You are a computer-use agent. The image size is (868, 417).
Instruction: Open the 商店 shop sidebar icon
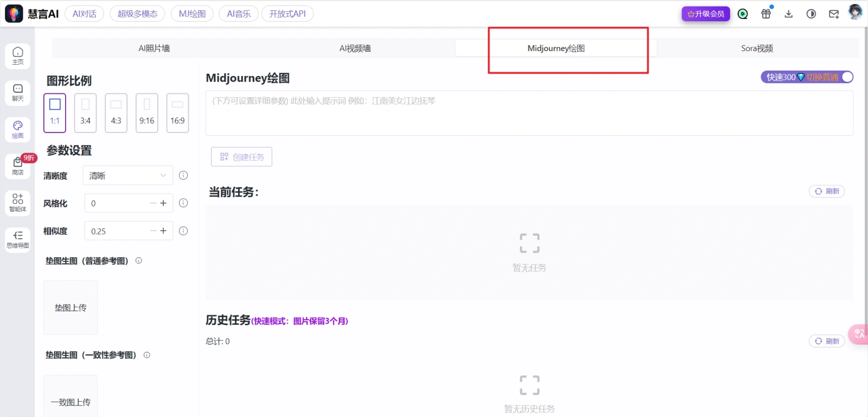[18, 166]
